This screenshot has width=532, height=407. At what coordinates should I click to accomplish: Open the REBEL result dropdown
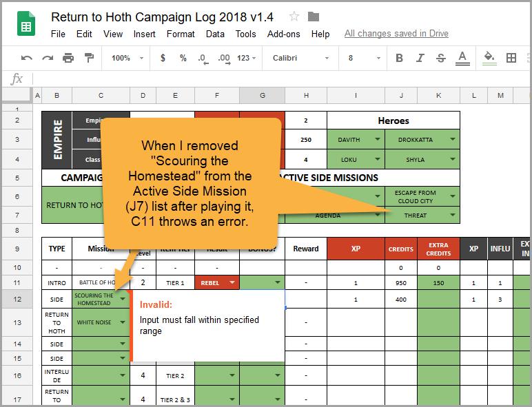[x=232, y=282]
